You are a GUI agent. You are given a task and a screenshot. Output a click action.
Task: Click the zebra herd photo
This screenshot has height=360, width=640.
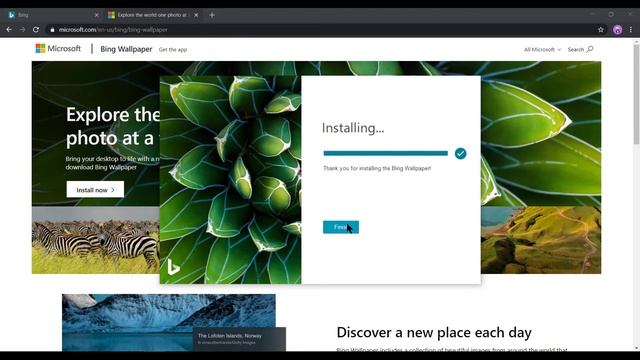pyautogui.click(x=96, y=240)
